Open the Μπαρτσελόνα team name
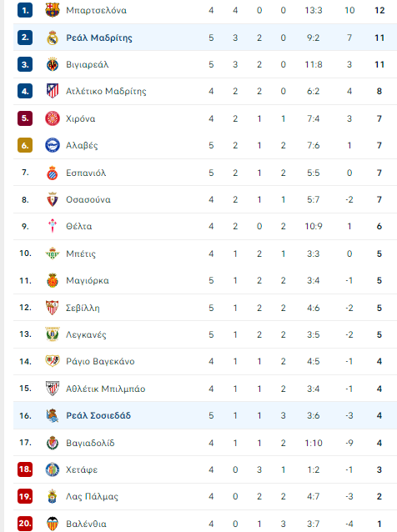The image size is (397, 532). (97, 10)
